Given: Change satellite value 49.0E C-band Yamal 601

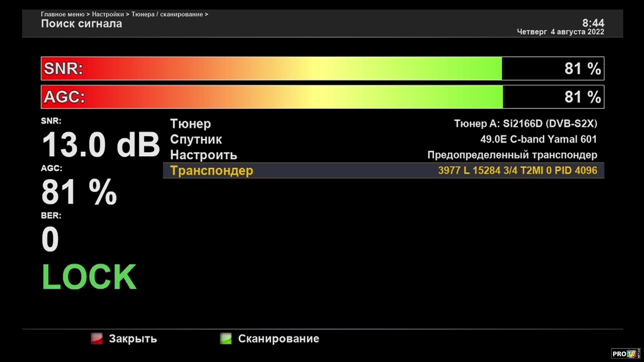Looking at the screenshot, I should click(538, 139).
